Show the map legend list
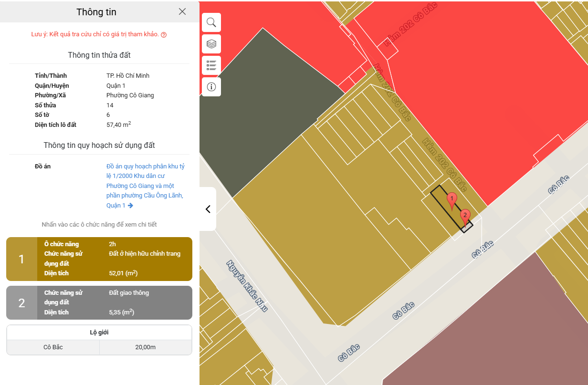 [x=211, y=65]
